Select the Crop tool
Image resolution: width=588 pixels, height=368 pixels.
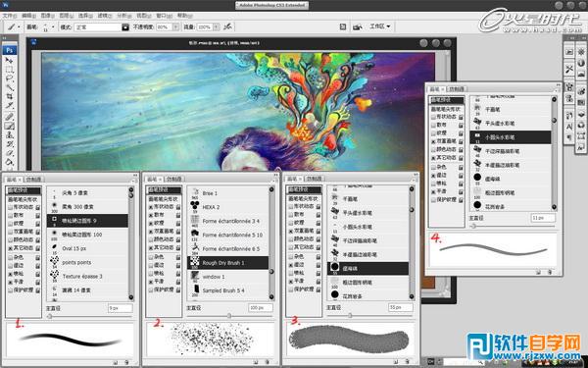point(10,97)
